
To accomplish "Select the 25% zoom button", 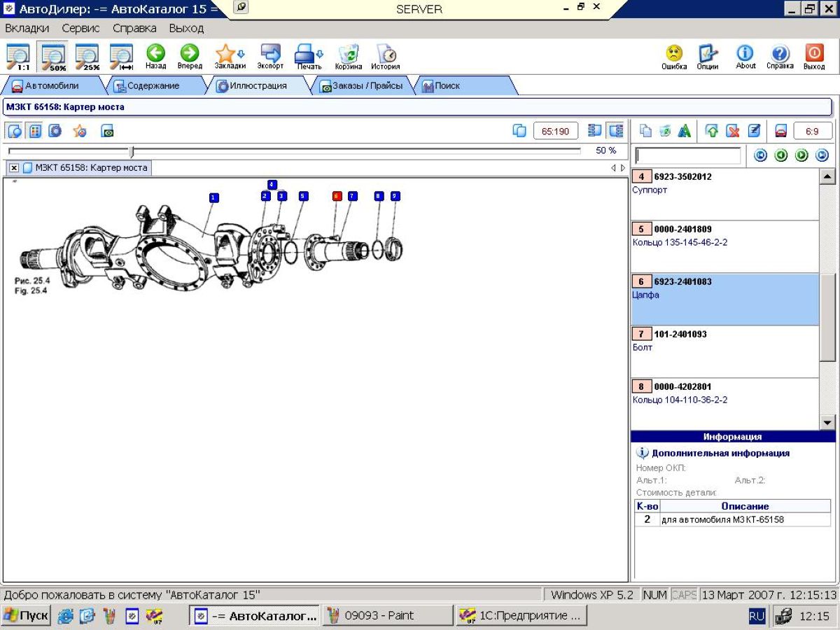I will [87, 57].
